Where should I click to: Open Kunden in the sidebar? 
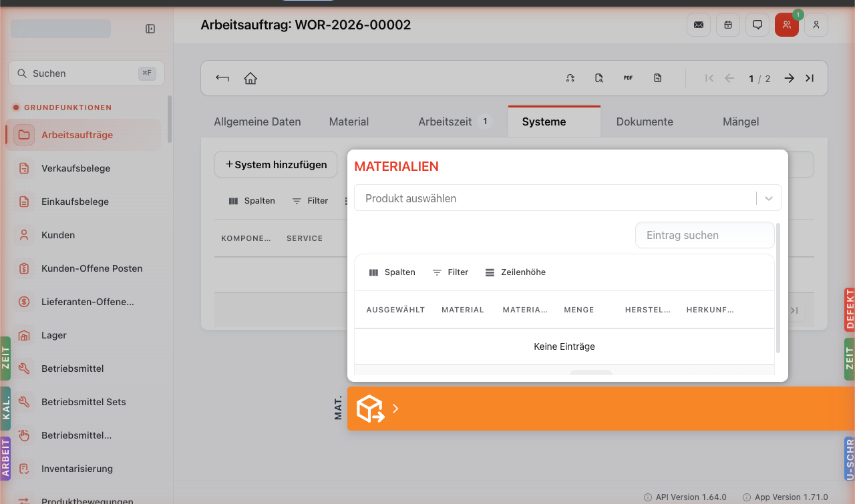83,235
